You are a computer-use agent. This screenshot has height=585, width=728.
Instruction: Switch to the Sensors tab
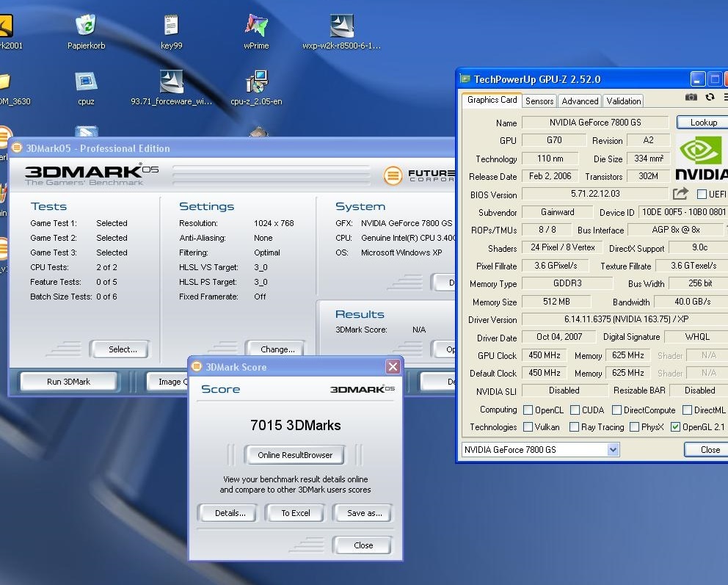point(539,101)
